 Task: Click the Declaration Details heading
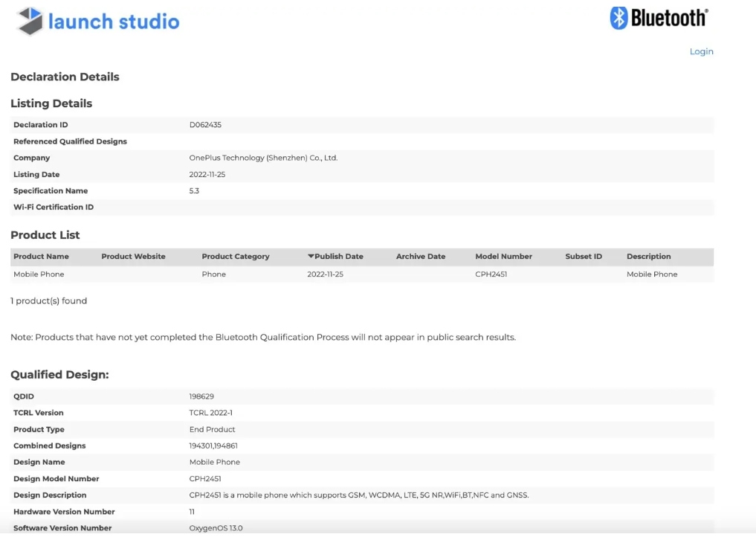pos(65,77)
